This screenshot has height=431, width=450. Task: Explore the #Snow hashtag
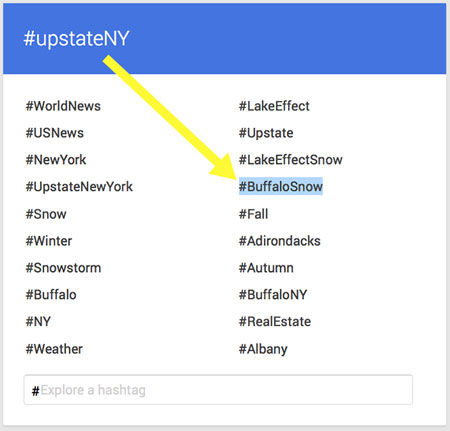46,214
